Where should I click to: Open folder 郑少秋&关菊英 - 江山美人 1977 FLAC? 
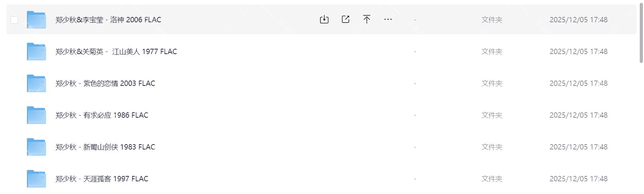116,52
